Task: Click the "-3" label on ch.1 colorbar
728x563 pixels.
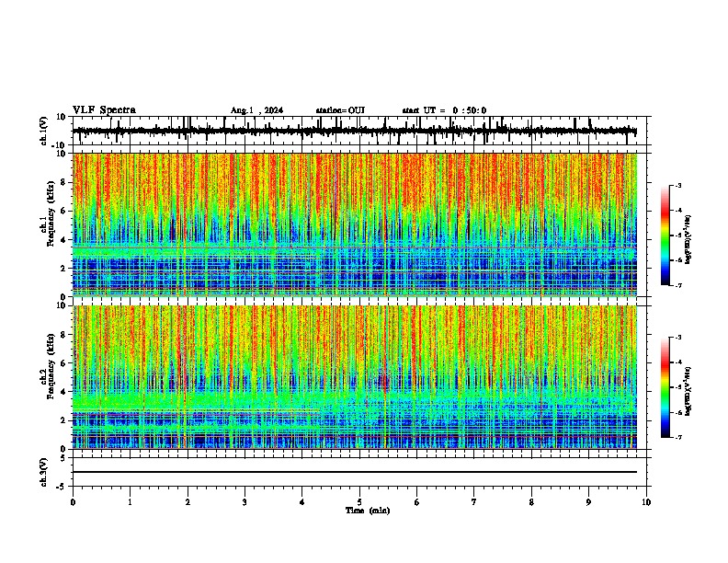Action: click(x=678, y=186)
